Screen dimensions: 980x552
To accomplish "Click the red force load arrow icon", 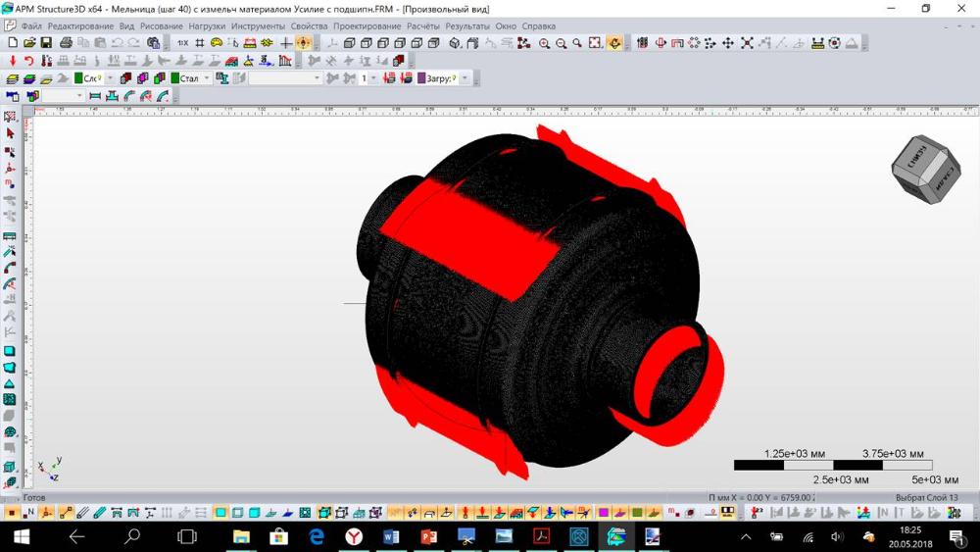I will point(13,61).
